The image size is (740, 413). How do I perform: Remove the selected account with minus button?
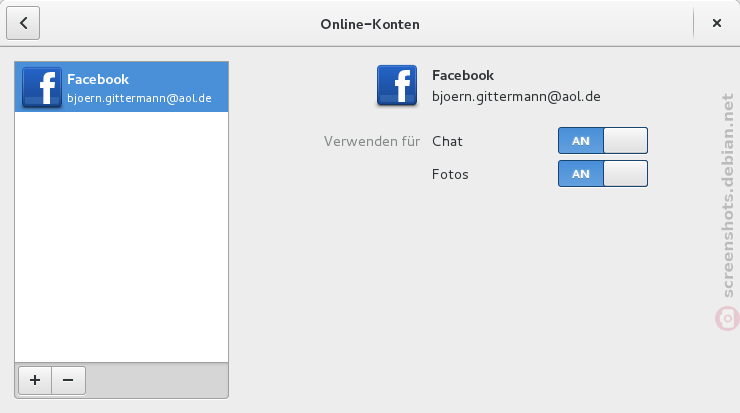coord(68,380)
